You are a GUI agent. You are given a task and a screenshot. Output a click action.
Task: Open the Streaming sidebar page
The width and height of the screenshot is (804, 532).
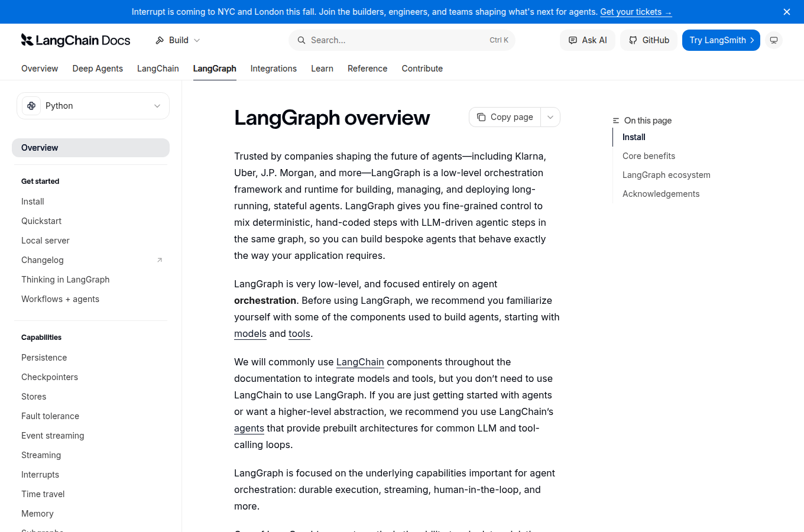point(41,455)
